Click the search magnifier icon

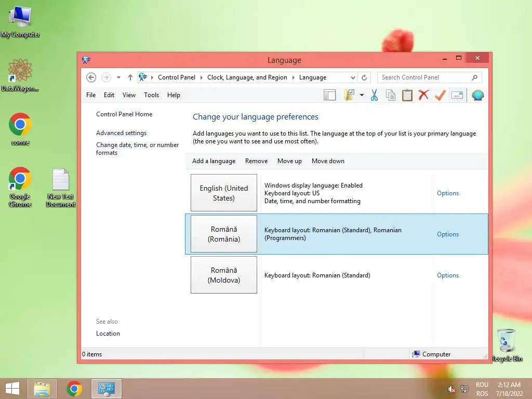coord(475,78)
